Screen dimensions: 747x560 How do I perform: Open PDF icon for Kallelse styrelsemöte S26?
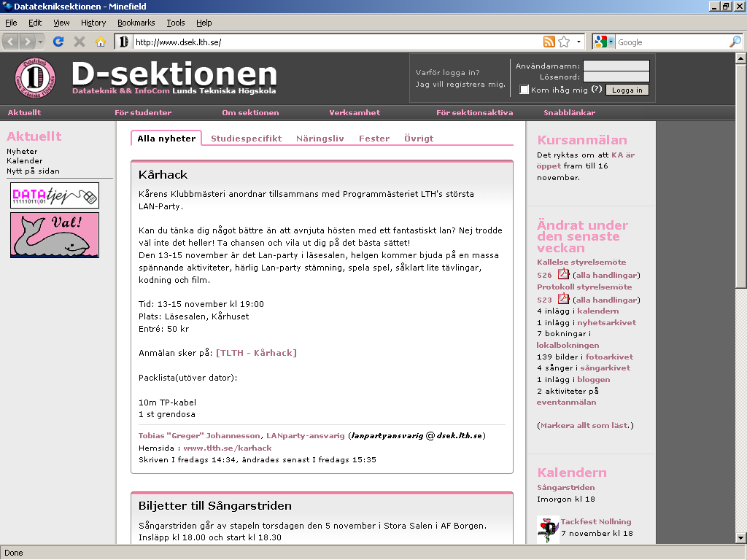click(563, 275)
